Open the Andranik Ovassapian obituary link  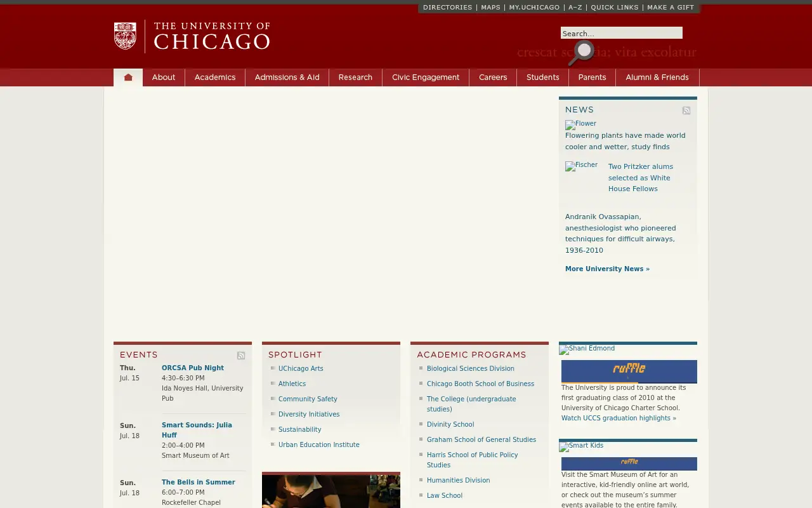620,234
